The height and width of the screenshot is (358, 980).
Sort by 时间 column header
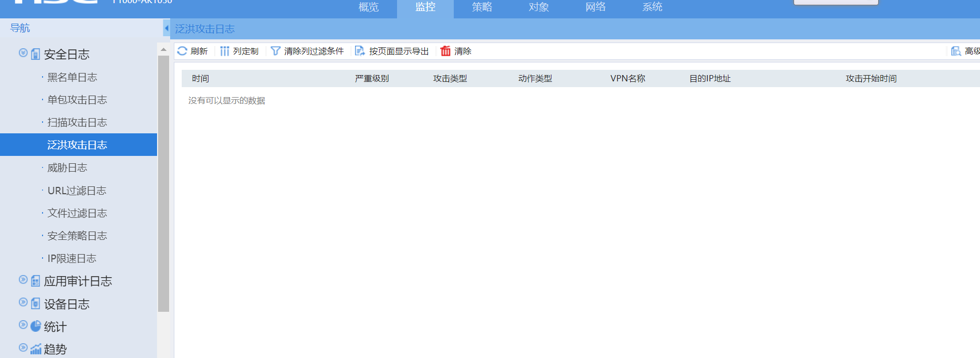[201, 78]
